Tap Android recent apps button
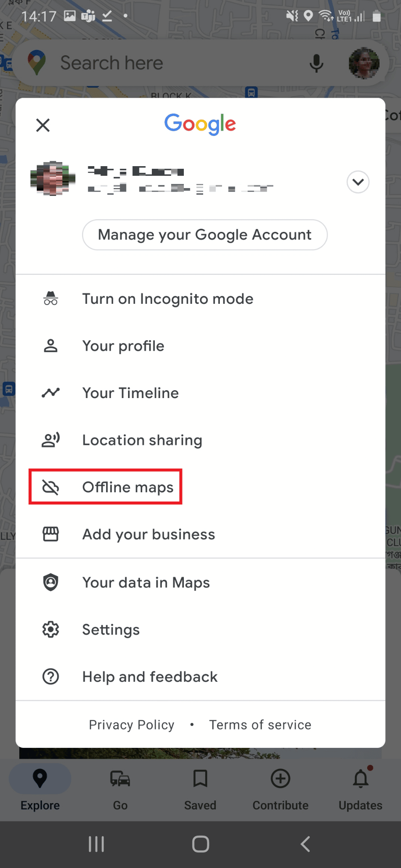Viewport: 401px width, 868px height. point(96,844)
